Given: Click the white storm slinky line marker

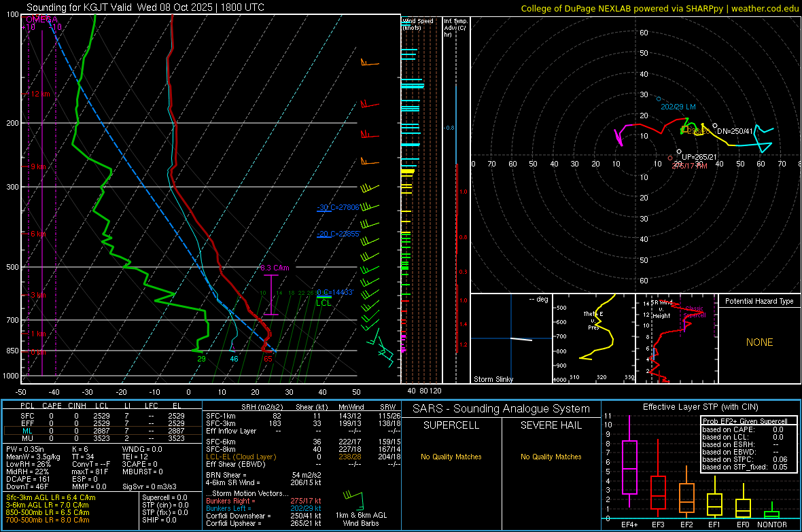Looking at the screenshot, I should tap(521, 339).
